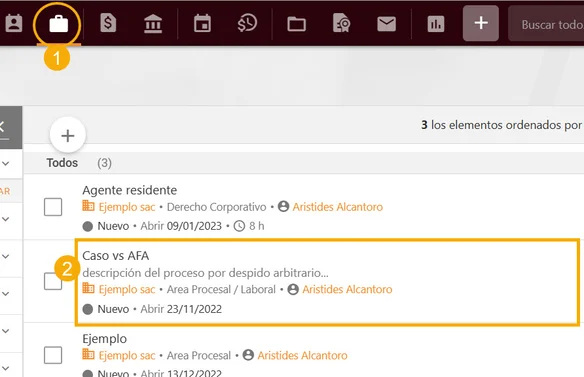Click the building icon in Ejemplo row
The image size is (584, 377).
[x=88, y=354]
